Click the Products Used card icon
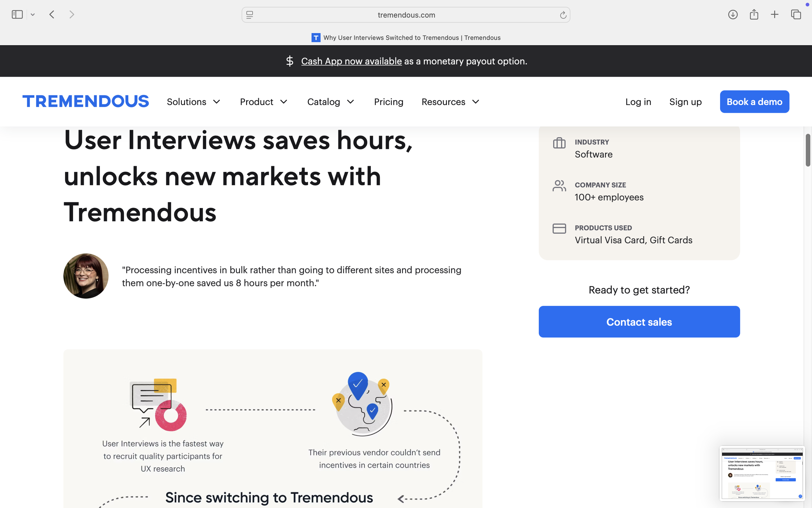 coord(559,228)
